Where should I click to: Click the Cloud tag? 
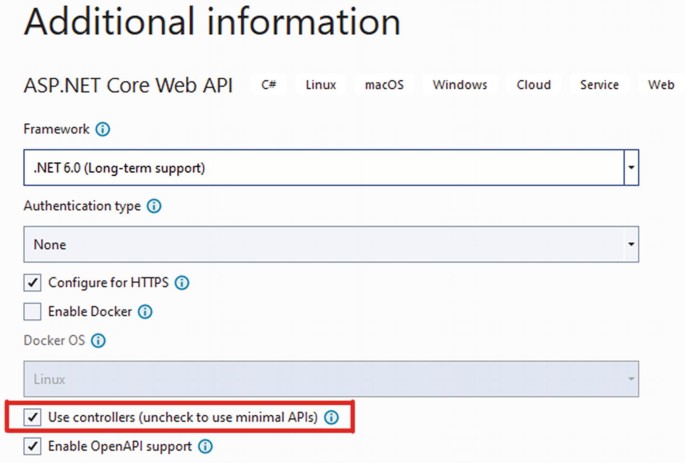click(x=533, y=85)
